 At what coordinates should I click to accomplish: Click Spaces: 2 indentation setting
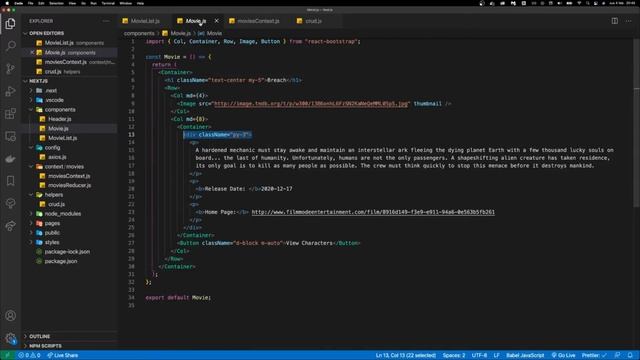pos(454,356)
